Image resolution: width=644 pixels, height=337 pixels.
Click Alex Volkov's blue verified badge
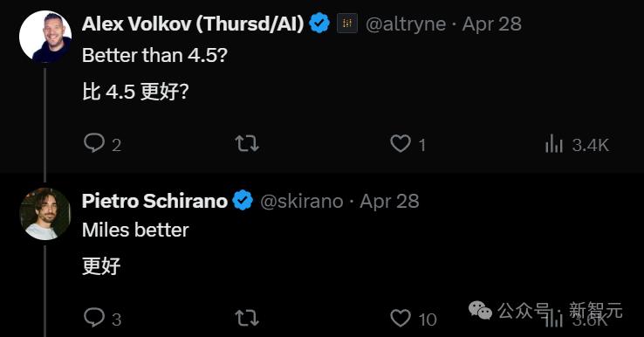(319, 23)
